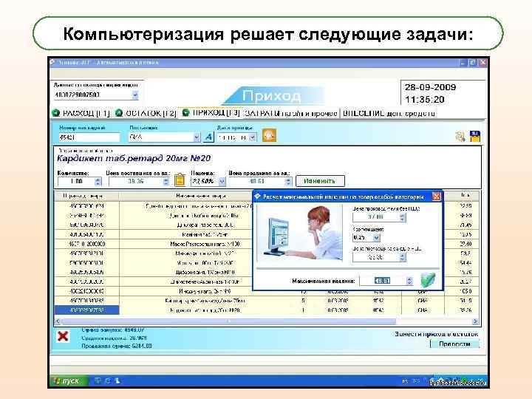
Task: Click the orange round icon beside the date field
Action: click(269, 135)
